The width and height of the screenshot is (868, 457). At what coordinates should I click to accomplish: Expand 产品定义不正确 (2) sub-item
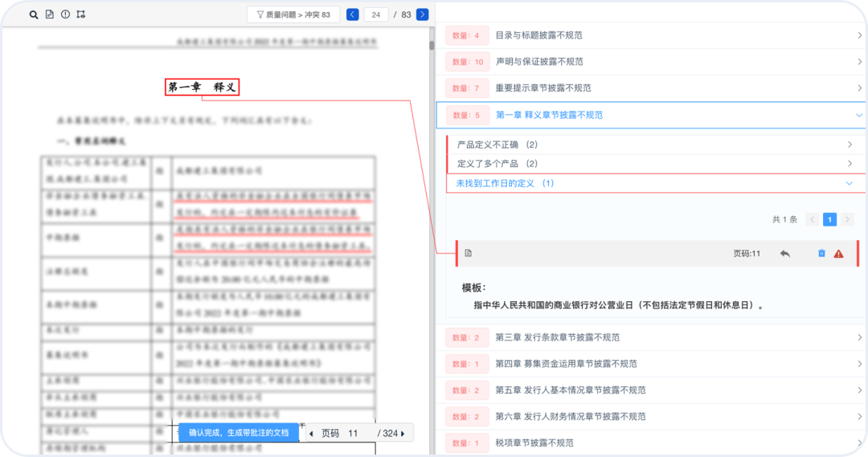(x=656, y=145)
